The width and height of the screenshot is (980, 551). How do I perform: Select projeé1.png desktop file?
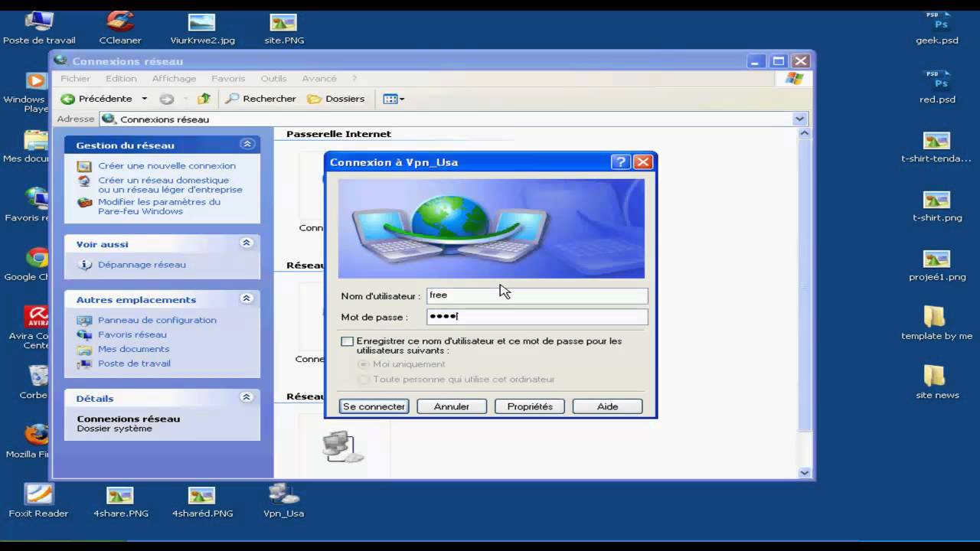point(937,266)
